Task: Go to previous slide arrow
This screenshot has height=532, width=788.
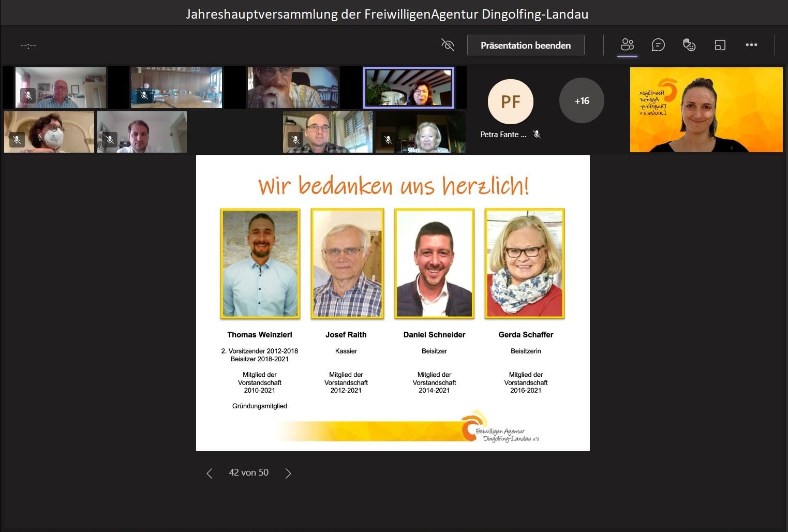Action: pyautogui.click(x=210, y=473)
